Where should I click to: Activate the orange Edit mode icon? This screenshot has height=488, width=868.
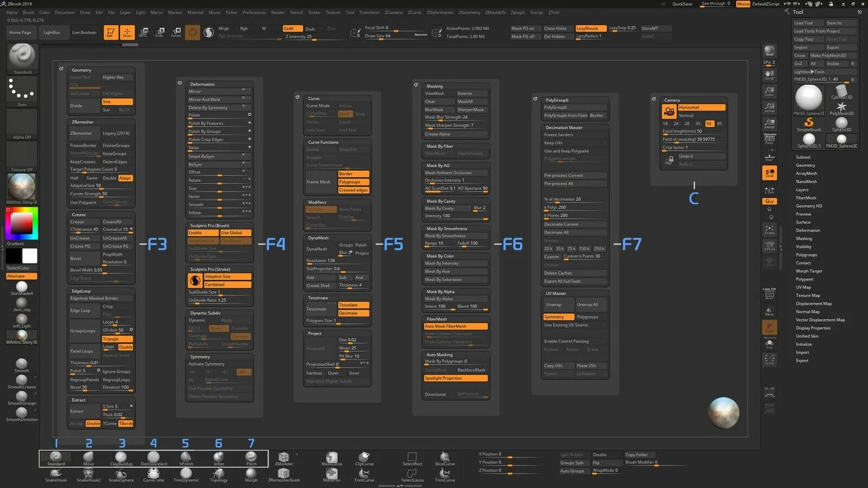click(x=111, y=33)
